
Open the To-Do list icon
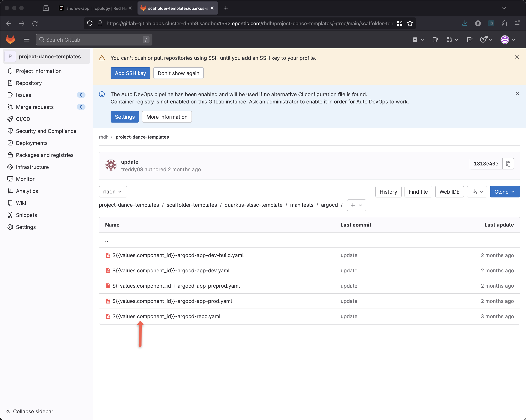point(469,39)
